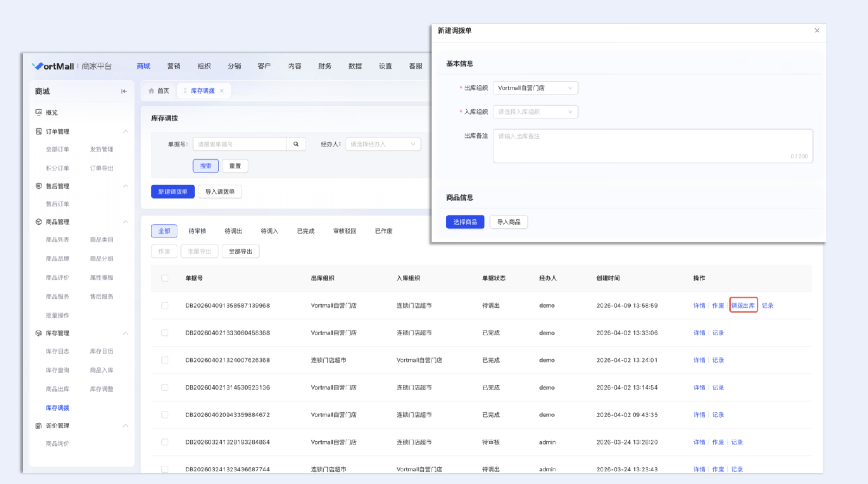This screenshot has width=868, height=484.
Task: Close the 库存调拨 tab with its X icon
Action: click(222, 91)
